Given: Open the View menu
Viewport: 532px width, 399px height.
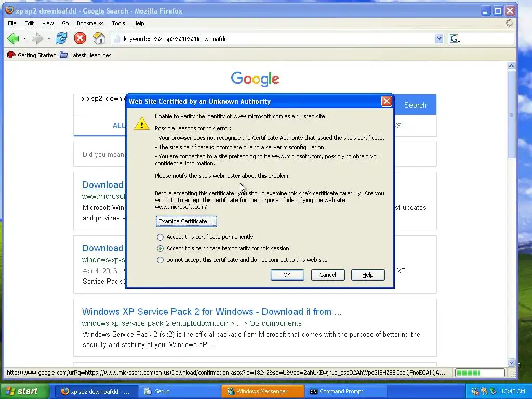Looking at the screenshot, I should coord(48,23).
